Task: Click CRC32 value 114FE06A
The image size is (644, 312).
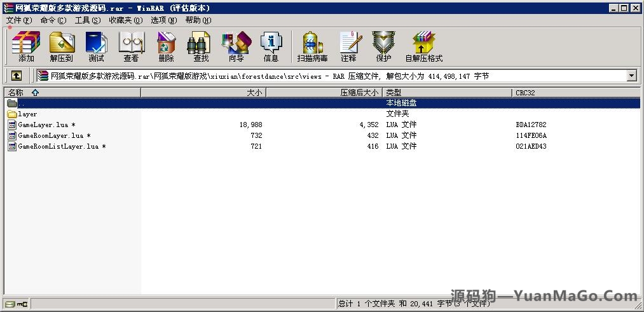Action: pyautogui.click(x=531, y=135)
